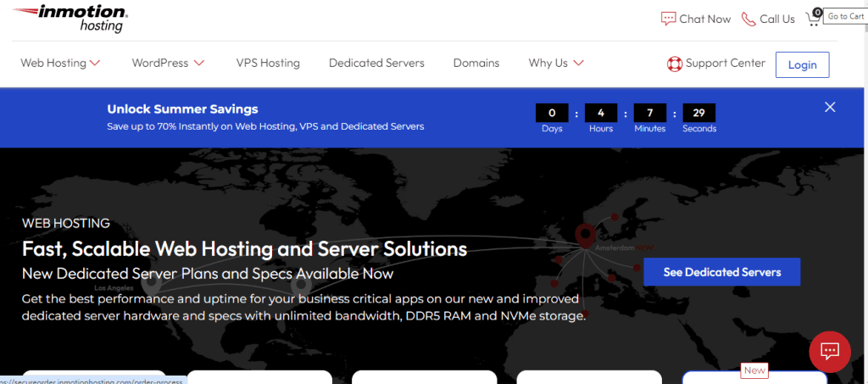Open the Chat Now link text

704,19
